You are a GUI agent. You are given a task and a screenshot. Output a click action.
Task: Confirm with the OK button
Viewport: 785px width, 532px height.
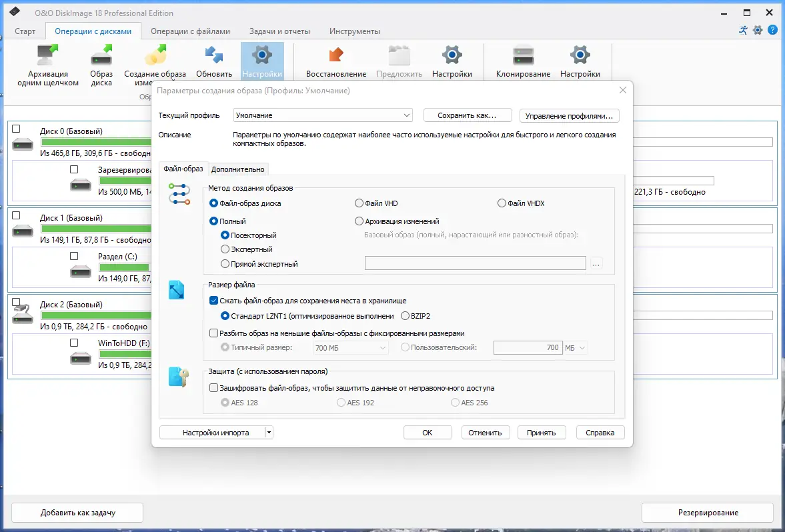pos(428,433)
